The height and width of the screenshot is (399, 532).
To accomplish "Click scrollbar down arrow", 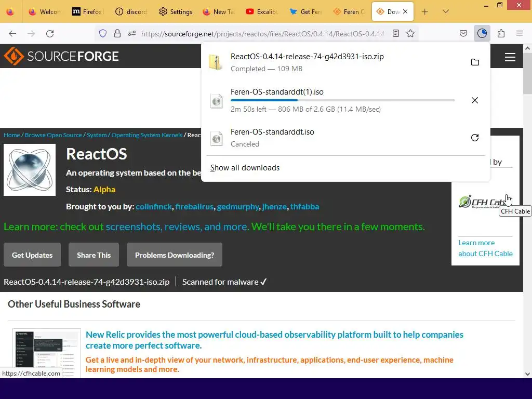I will pos(528,374).
